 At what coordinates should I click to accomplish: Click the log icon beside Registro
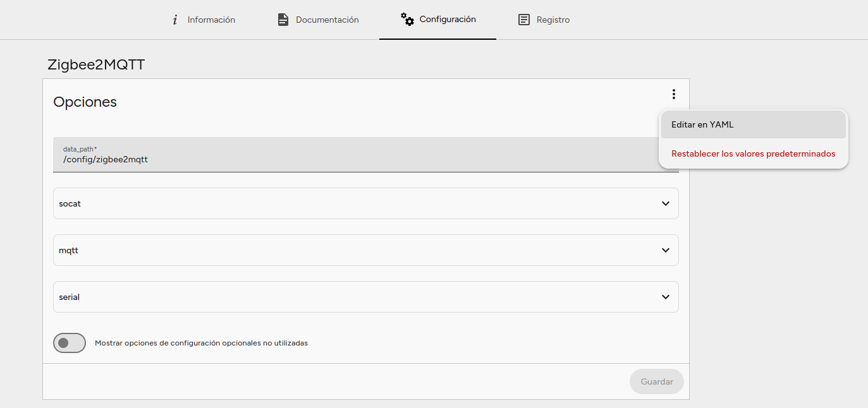coord(523,20)
